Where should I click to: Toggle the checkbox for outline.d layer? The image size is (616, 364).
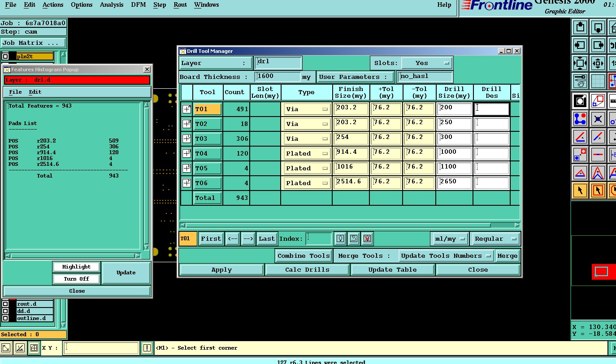pyautogui.click(x=5, y=318)
